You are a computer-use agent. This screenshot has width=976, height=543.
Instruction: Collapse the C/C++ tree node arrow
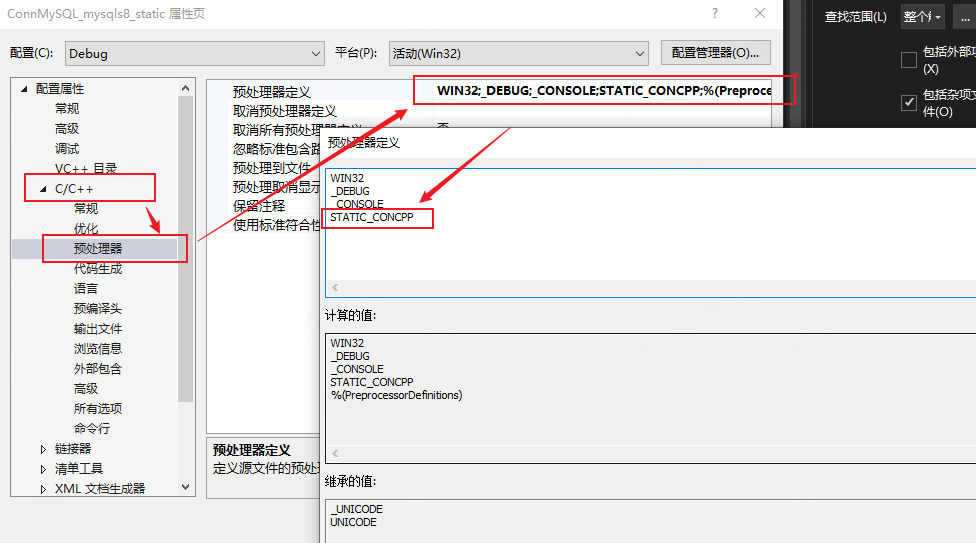[43, 189]
